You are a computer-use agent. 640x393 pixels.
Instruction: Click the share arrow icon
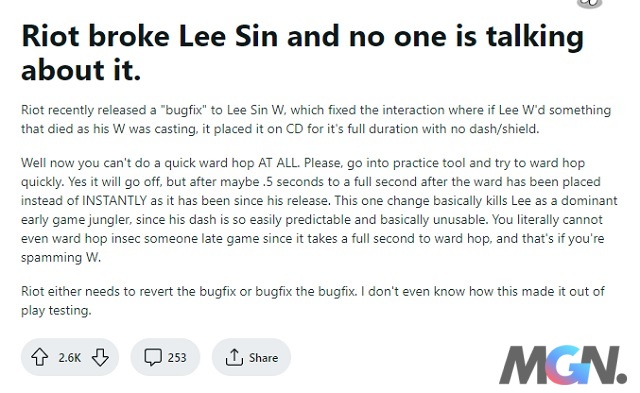click(x=234, y=357)
